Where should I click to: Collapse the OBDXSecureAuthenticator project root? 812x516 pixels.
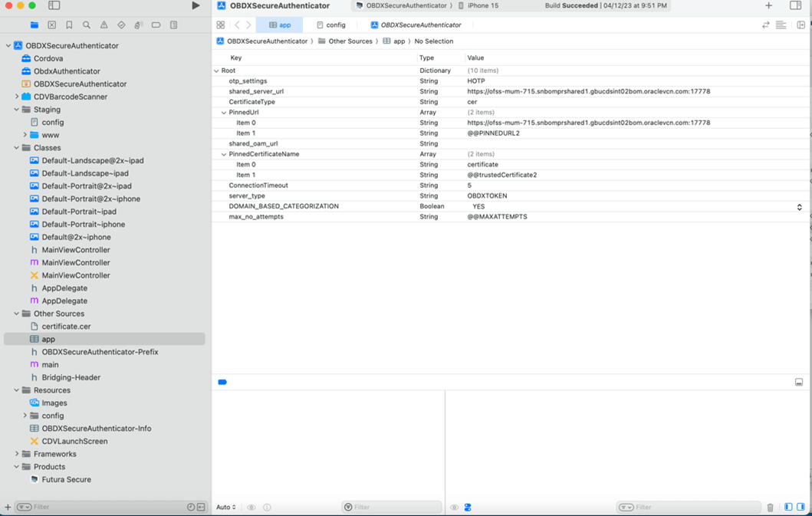[x=8, y=45]
